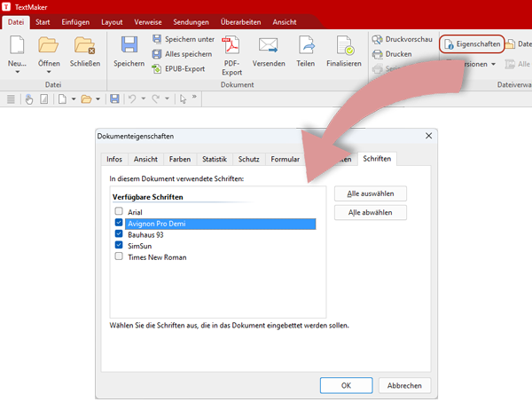Expand the Neu dropdown arrow
Screen dimensions: 532x402
pos(18,72)
